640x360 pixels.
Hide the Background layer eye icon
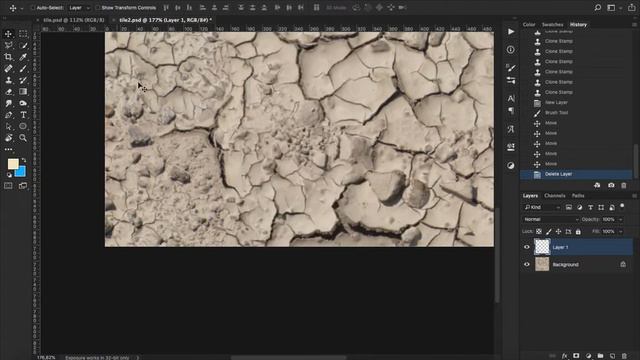point(527,264)
